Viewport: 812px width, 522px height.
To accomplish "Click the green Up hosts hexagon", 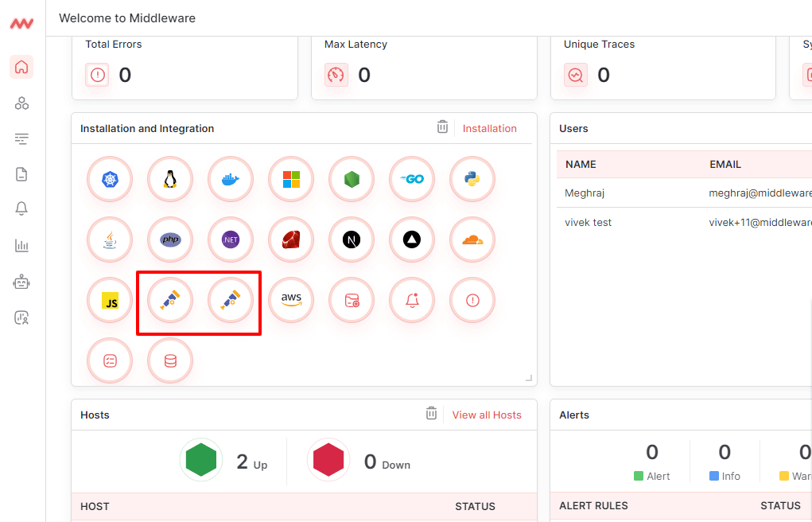I will point(201,460).
